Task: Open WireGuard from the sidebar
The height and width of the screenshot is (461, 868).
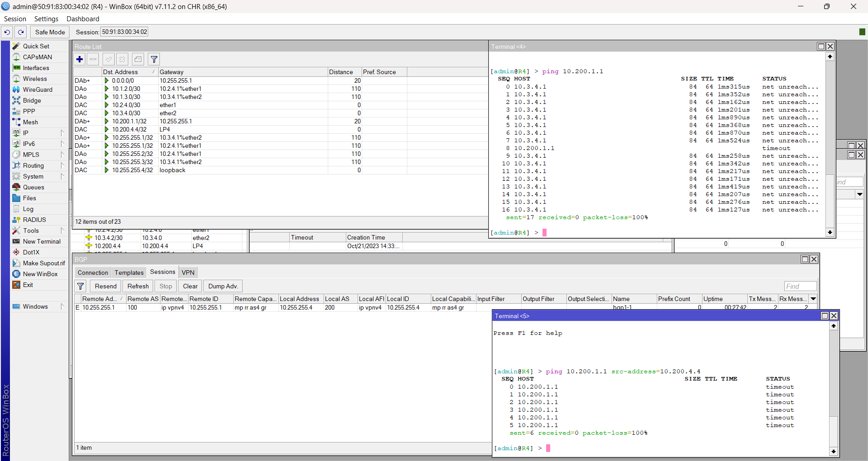Action: [38, 89]
